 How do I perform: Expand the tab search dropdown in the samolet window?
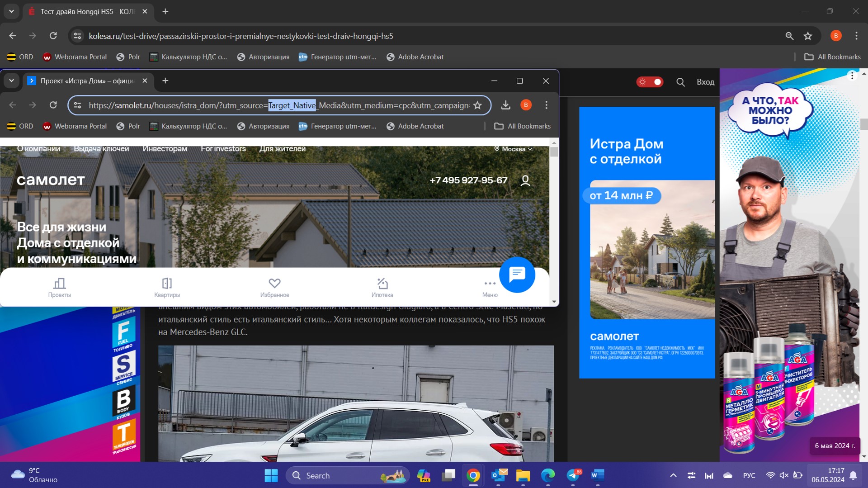11,81
